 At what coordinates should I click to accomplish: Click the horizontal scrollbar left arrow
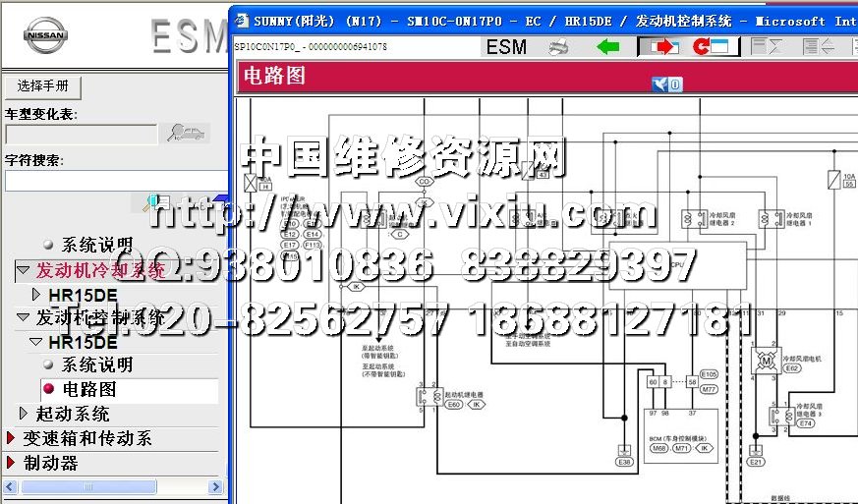tap(11, 486)
